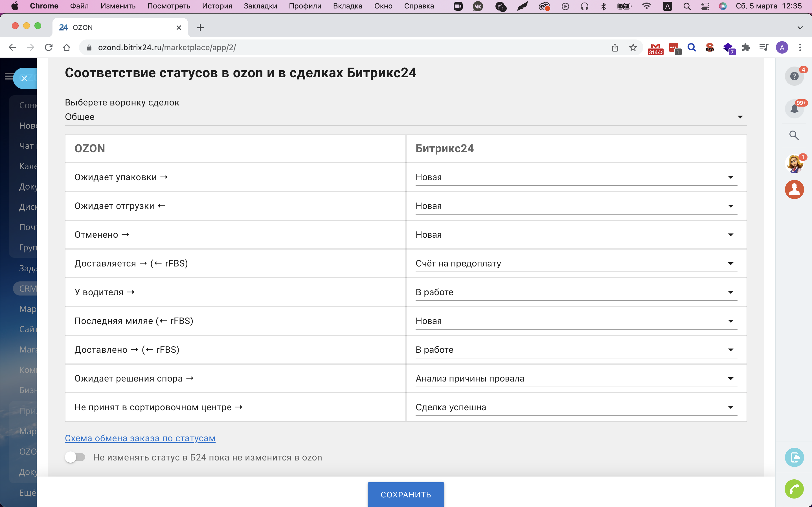
Task: Click the help question mark icon
Action: (794, 76)
